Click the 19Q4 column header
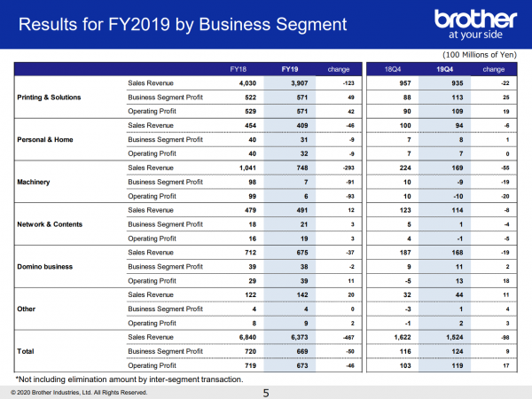Image resolution: width=532 pixels, height=399 pixels. [x=444, y=69]
